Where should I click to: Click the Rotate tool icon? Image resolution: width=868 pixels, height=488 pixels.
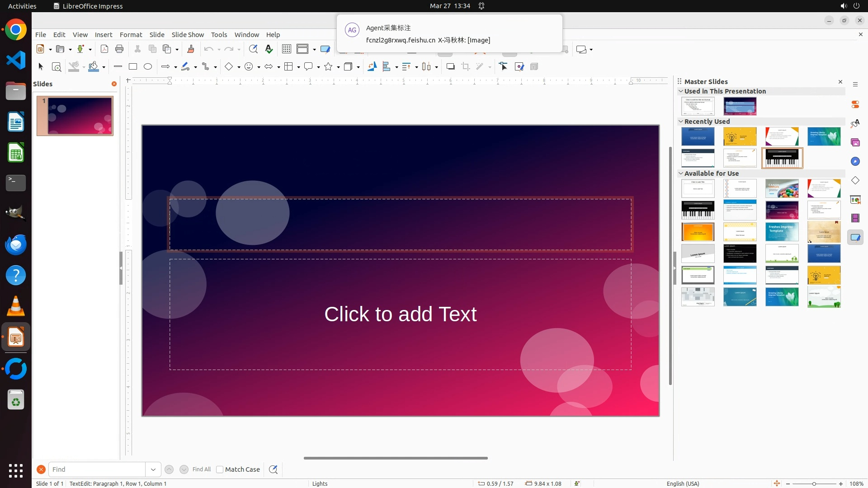[372, 67]
